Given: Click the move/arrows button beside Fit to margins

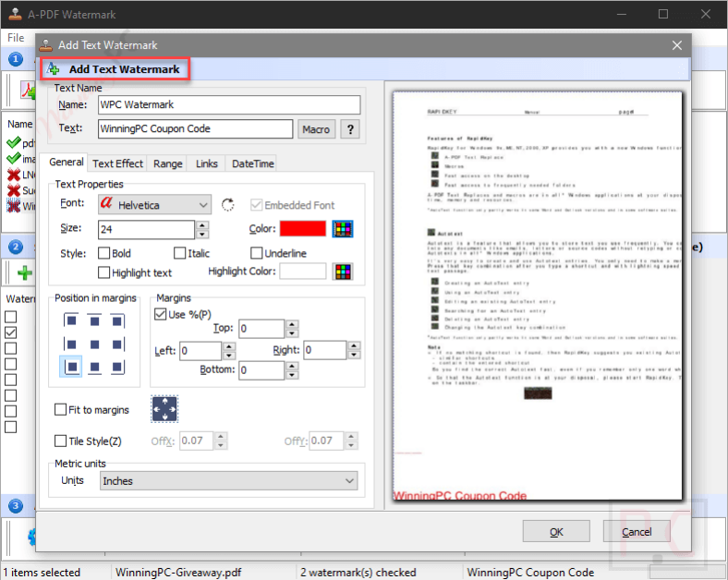Looking at the screenshot, I should click(x=164, y=409).
